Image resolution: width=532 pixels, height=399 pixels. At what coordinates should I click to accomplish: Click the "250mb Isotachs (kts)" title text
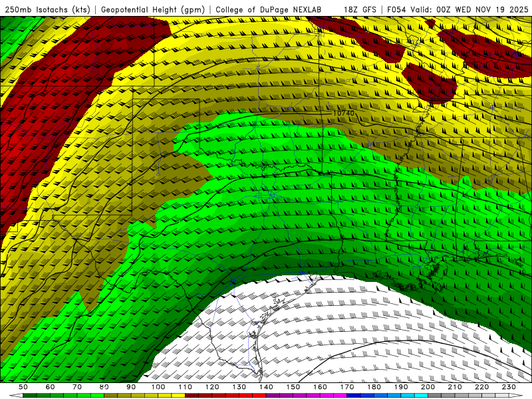pos(47,10)
